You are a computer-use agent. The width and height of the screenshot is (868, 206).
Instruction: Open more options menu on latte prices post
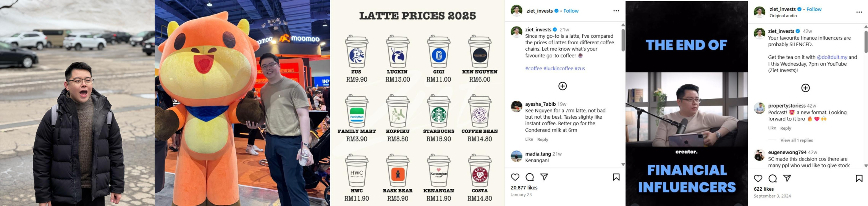(616, 11)
